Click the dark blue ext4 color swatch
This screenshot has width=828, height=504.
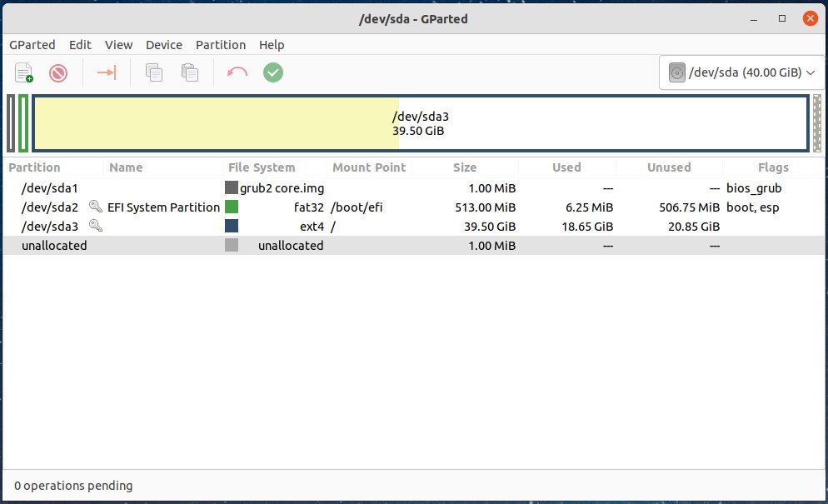[232, 226]
